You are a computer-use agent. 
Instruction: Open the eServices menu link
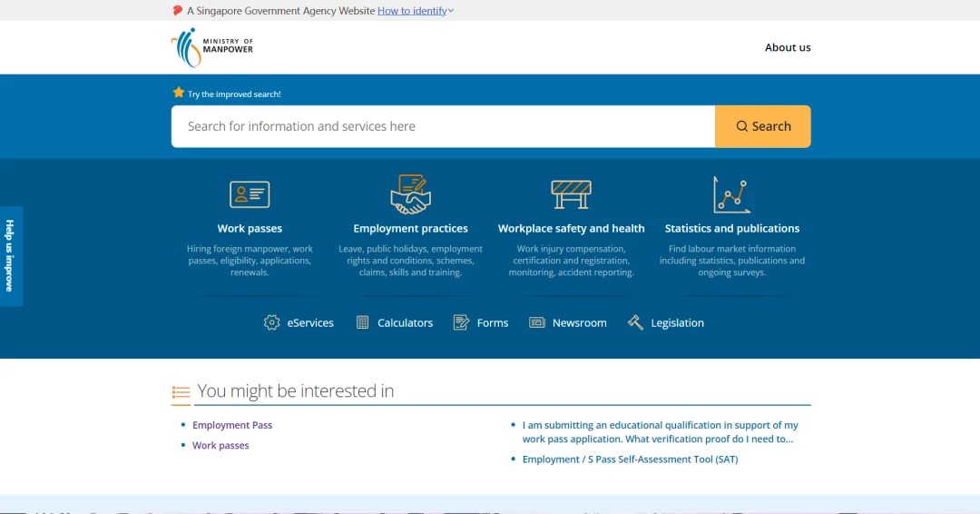click(x=310, y=322)
